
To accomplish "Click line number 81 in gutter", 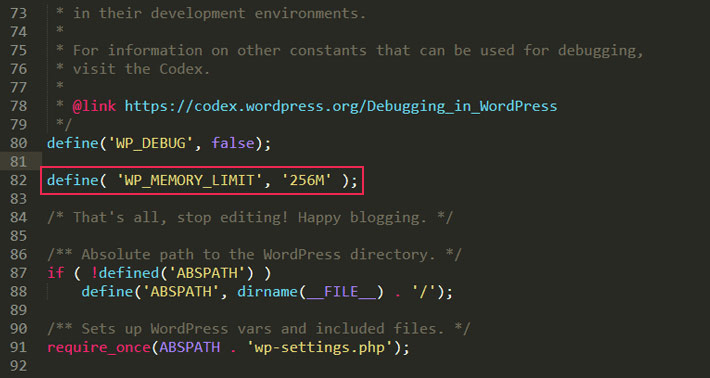I will point(19,162).
